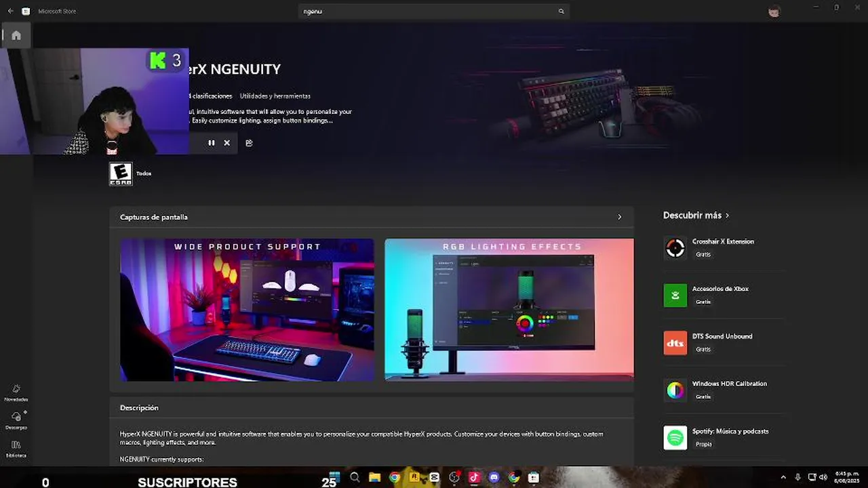Viewport: 868px width, 488px height.
Task: Open the Home tab in the sidebar
Action: click(16, 35)
